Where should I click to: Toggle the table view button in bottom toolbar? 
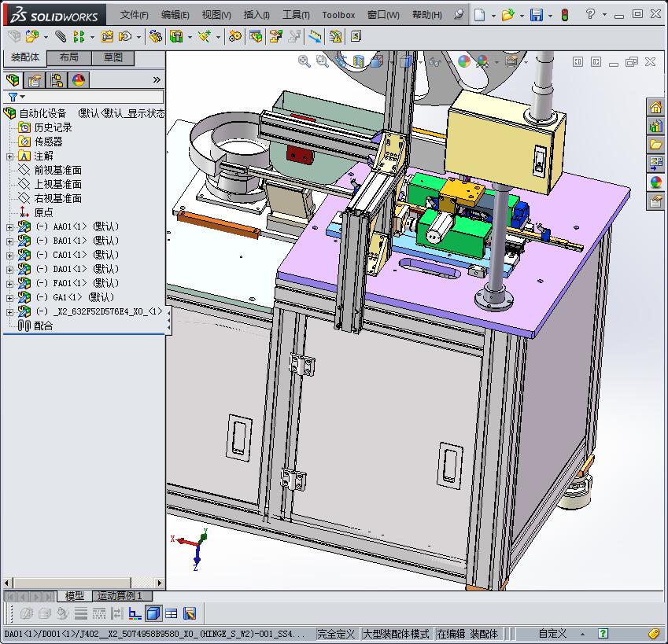(x=172, y=613)
